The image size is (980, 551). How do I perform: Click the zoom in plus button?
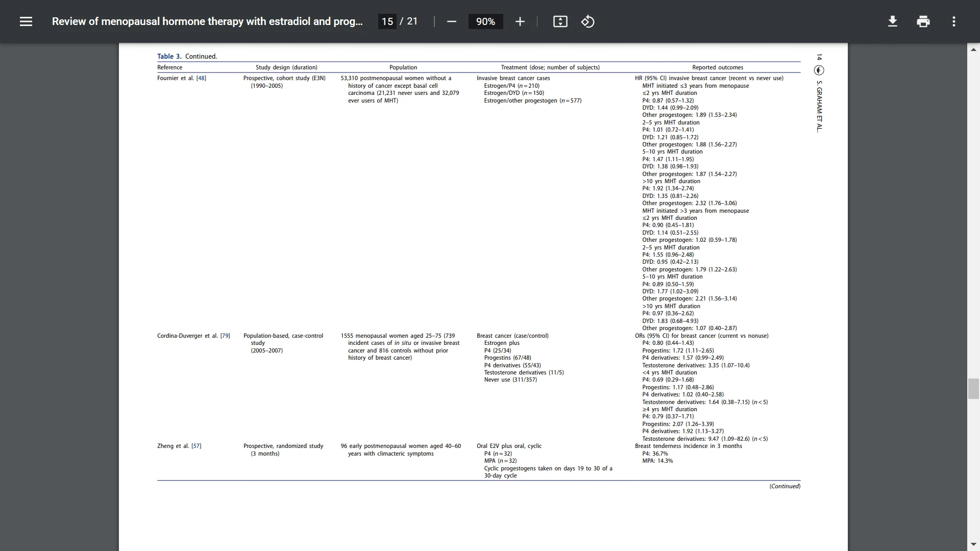point(520,21)
